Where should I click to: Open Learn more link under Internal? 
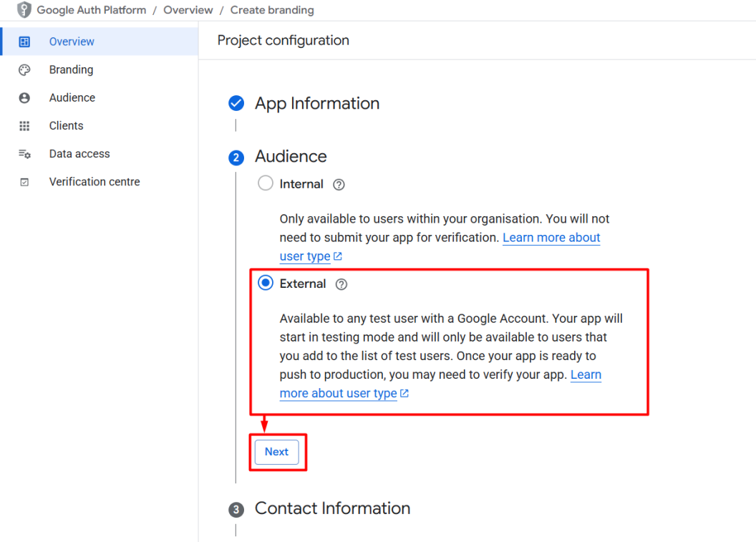point(551,238)
